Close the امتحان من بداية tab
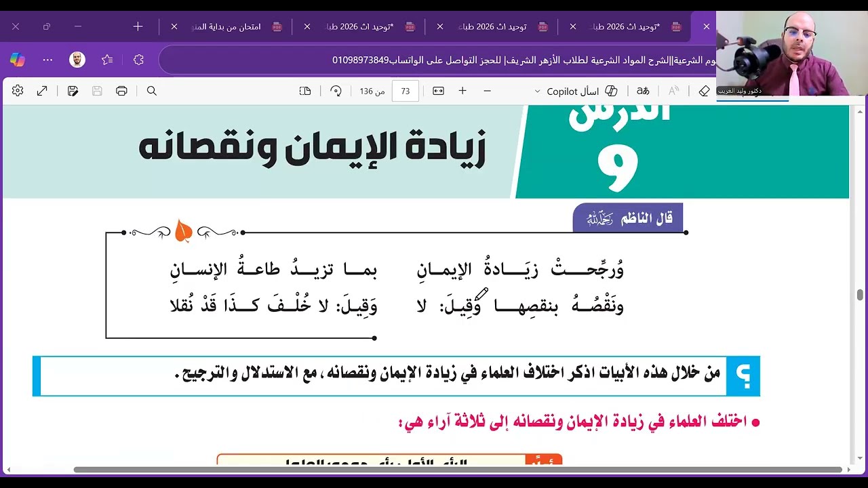This screenshot has height=488, width=868. click(174, 26)
